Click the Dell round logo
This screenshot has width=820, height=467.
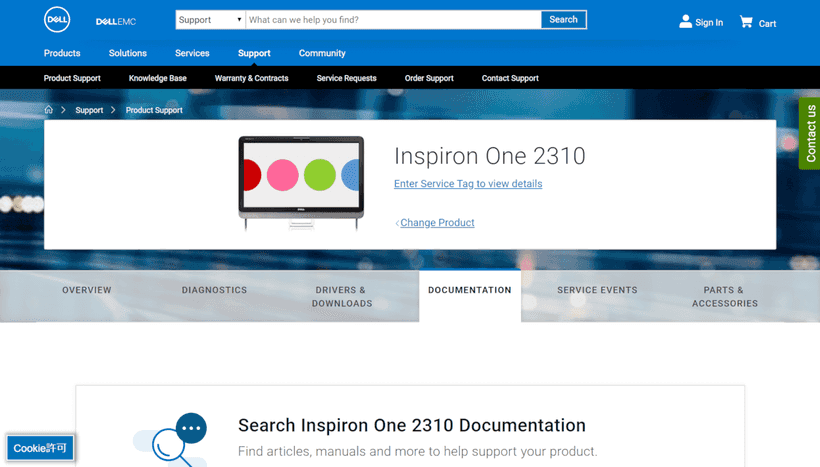pos(57,20)
